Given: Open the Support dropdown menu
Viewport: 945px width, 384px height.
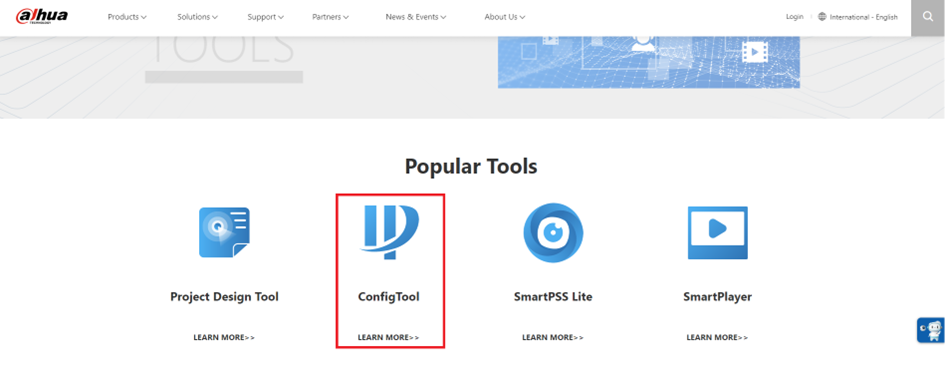Looking at the screenshot, I should coord(266,17).
